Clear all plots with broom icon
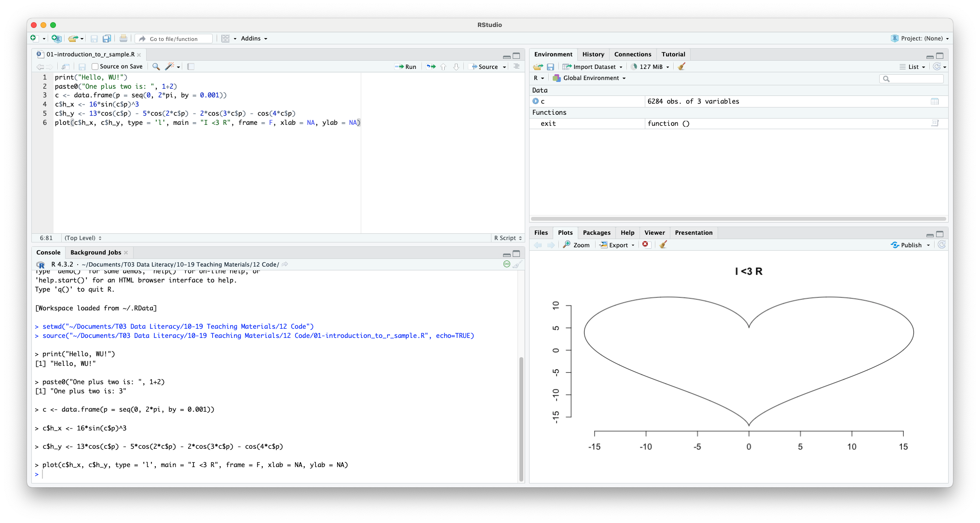Viewport: 980px width, 523px height. tap(663, 245)
